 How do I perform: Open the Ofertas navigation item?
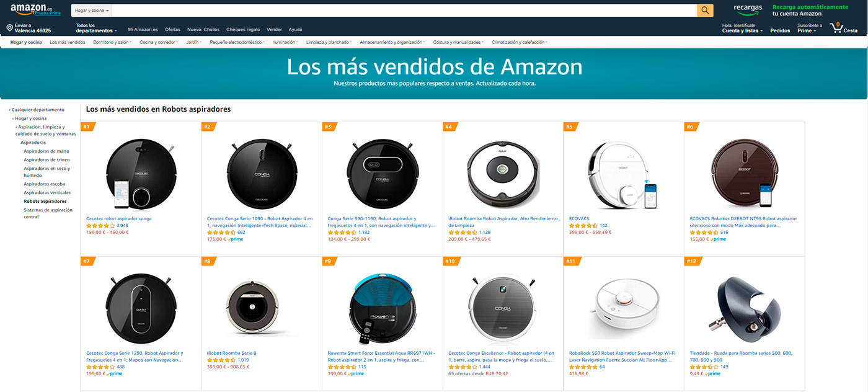[x=172, y=30]
